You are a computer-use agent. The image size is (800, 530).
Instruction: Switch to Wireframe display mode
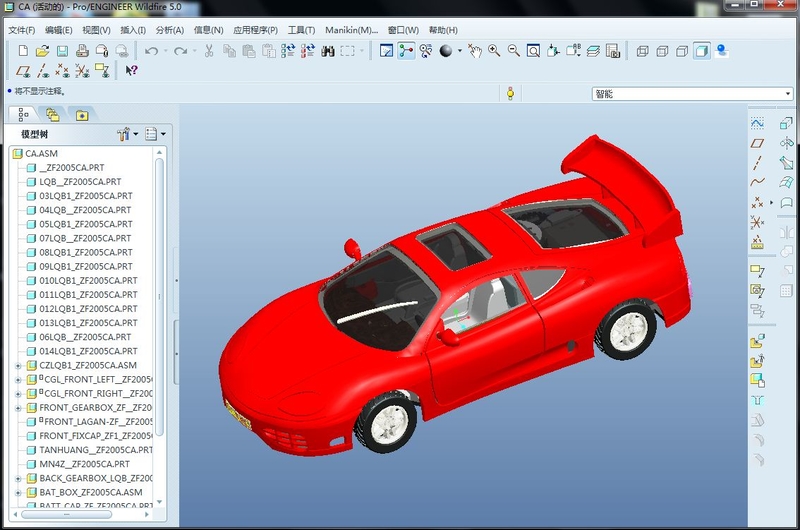[642, 51]
